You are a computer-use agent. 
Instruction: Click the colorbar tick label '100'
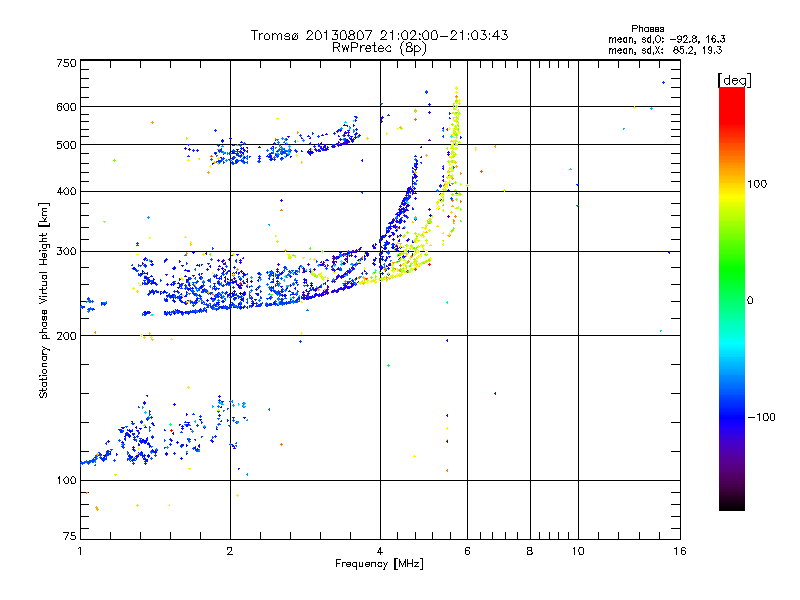coord(757,184)
